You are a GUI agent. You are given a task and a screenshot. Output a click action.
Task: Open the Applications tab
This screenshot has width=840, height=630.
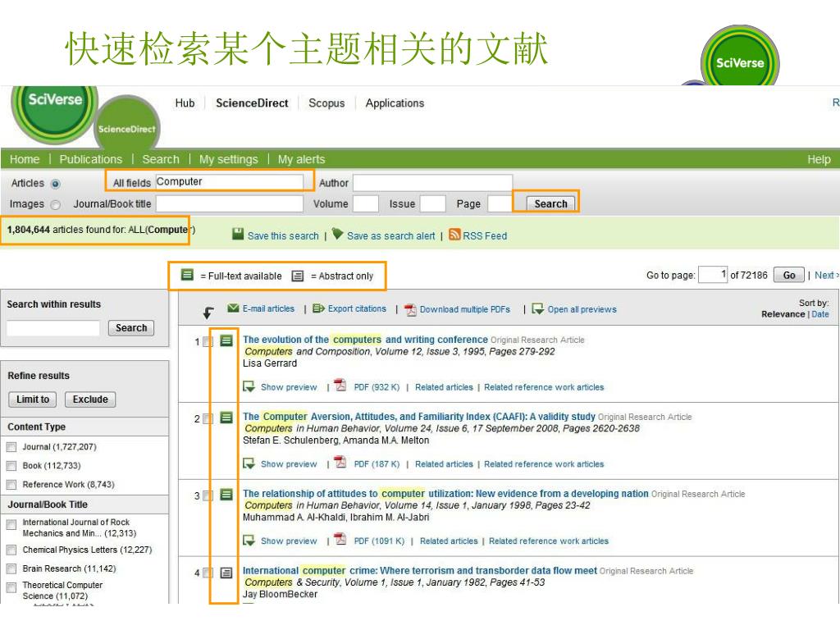coord(395,103)
